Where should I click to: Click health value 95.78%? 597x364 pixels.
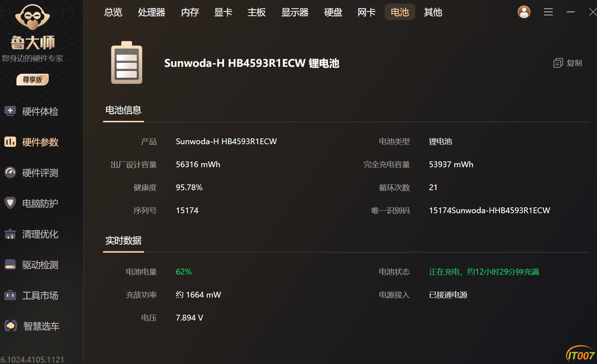(189, 188)
